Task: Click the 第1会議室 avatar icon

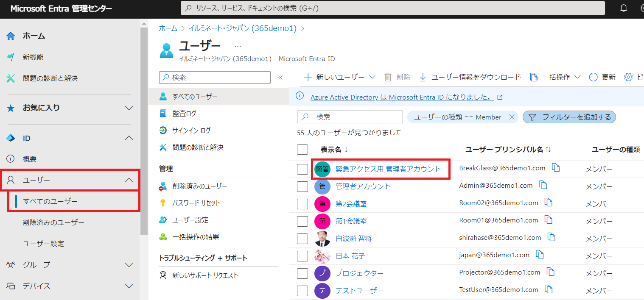Action: pos(322,221)
